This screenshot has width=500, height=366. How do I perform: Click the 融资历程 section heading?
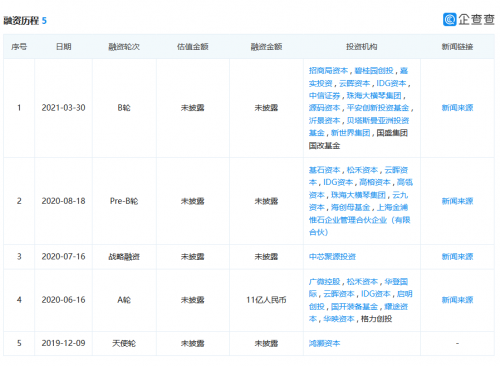coord(21,21)
